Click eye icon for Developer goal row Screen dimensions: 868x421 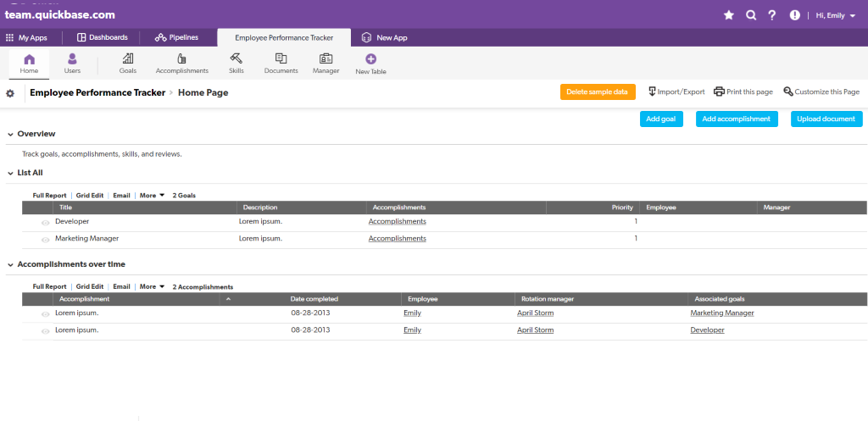(x=46, y=222)
